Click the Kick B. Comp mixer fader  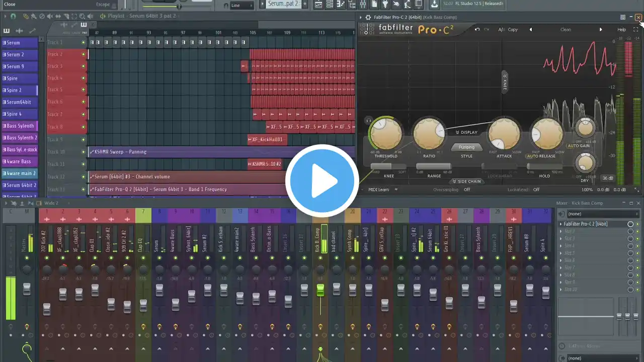coord(320,290)
